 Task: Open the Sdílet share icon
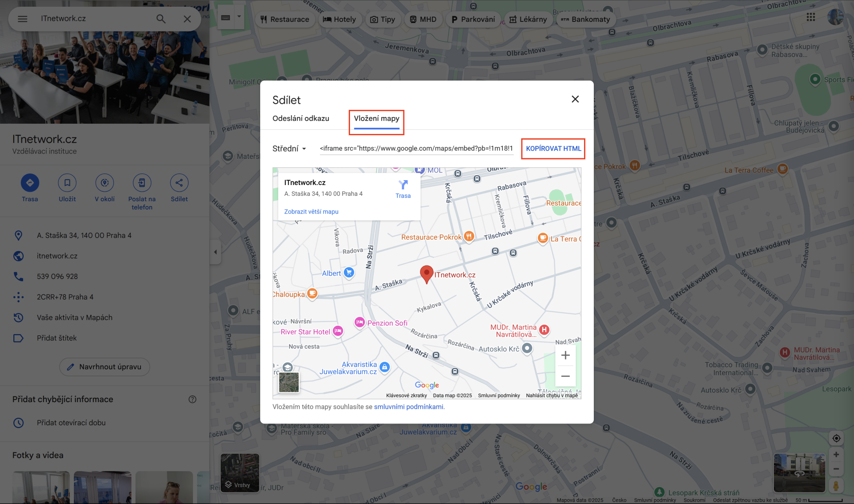point(179,182)
